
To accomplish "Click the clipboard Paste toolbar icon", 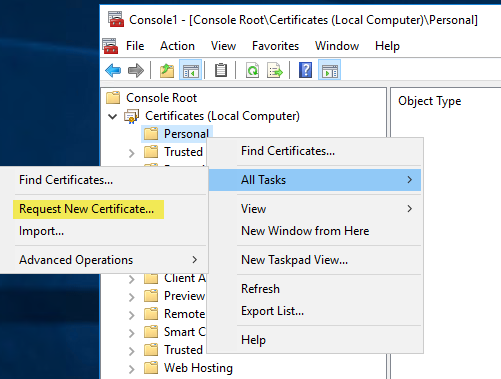I will point(221,71).
